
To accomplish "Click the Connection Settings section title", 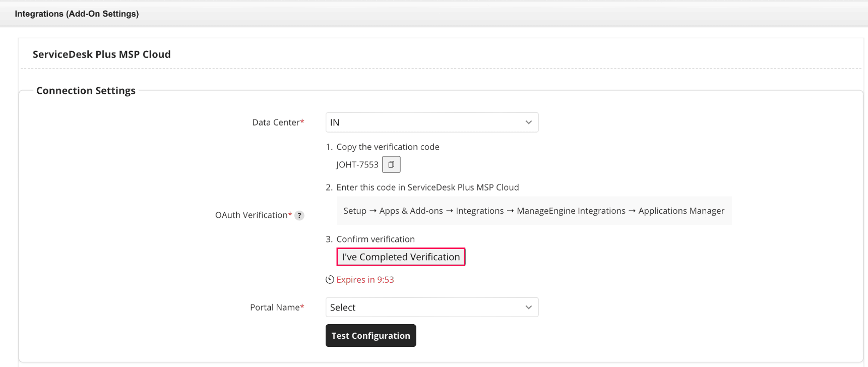I will click(86, 91).
